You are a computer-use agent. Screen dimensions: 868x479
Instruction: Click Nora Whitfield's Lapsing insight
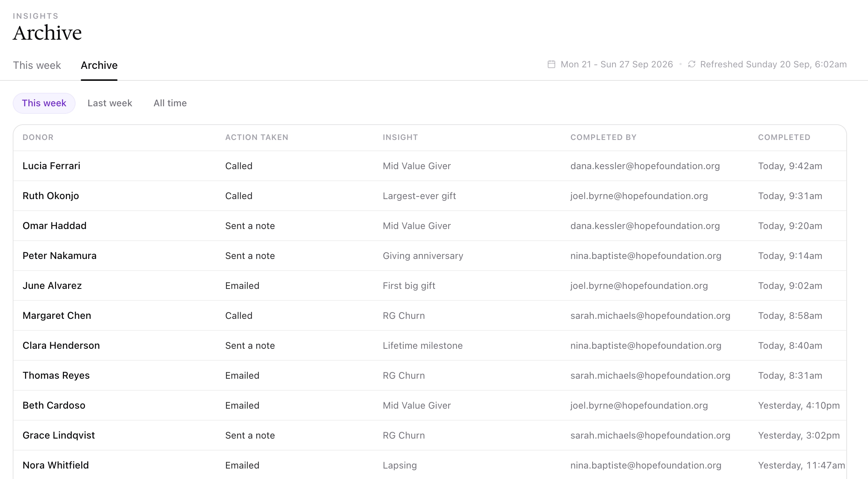pos(400,465)
